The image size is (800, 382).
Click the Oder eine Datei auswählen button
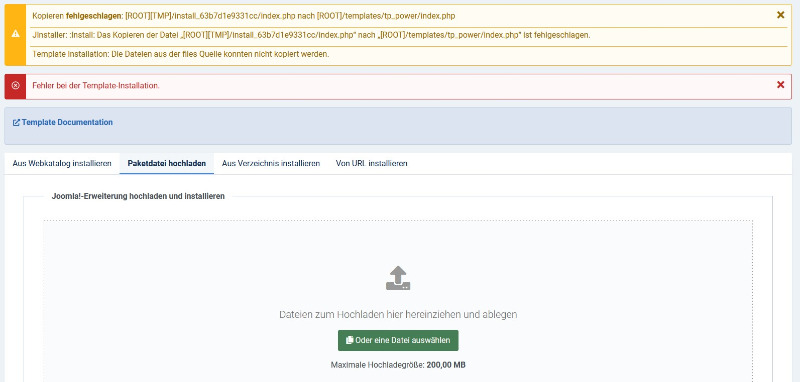pyautogui.click(x=398, y=340)
